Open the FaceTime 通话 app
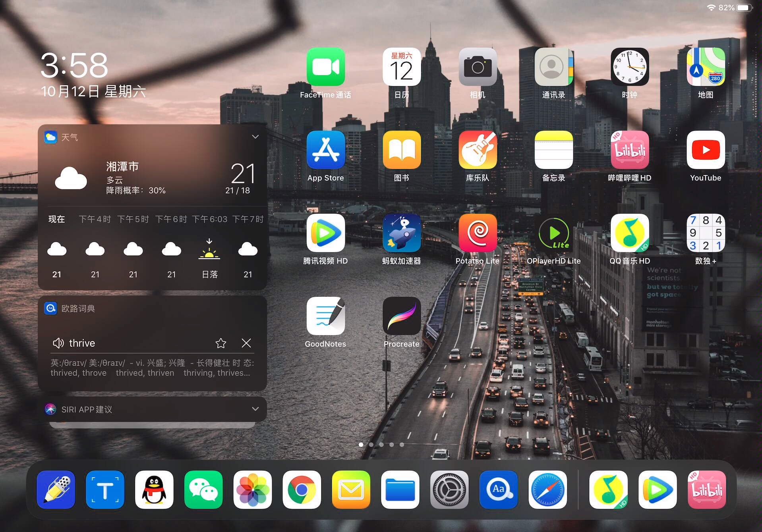The image size is (762, 532). (326, 67)
